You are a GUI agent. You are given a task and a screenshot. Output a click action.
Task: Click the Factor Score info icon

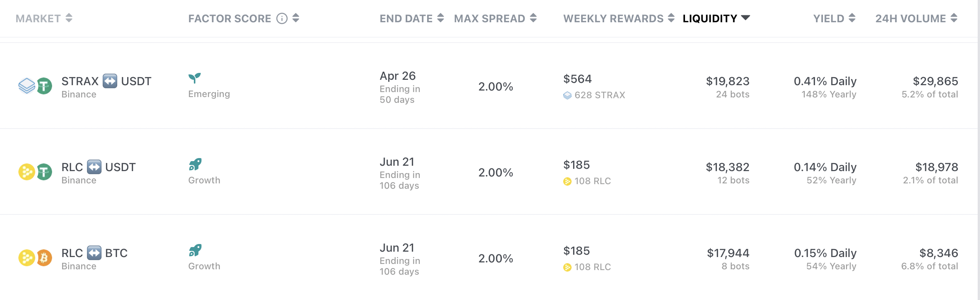tap(282, 18)
